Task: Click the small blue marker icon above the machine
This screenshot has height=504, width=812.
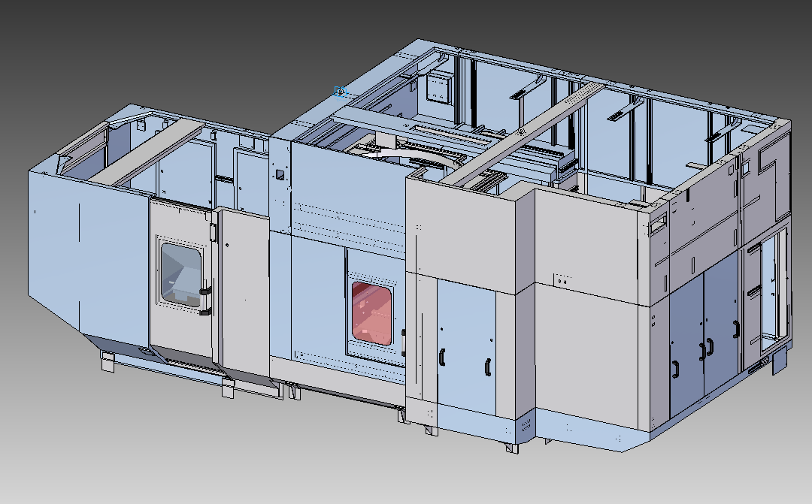Action: pyautogui.click(x=341, y=92)
